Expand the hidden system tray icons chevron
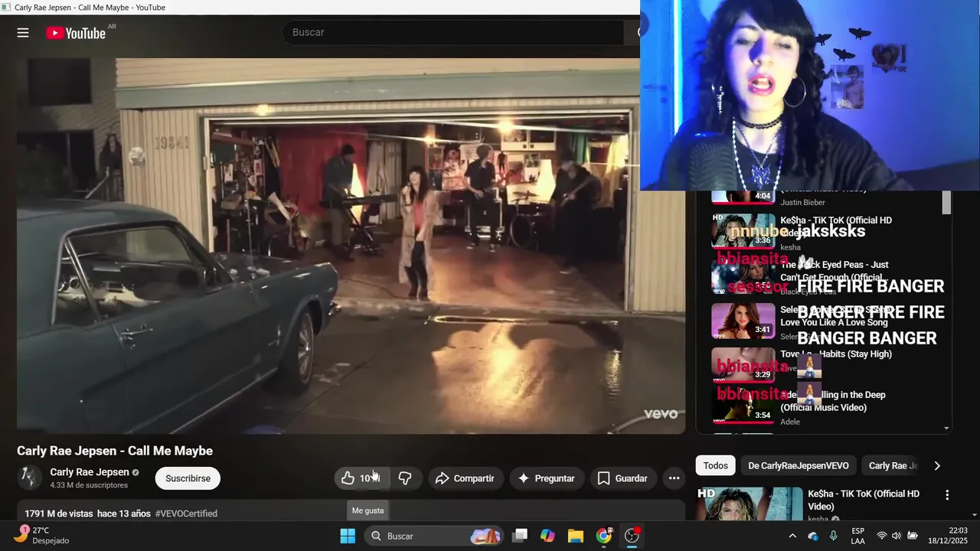The image size is (980, 551). (x=792, y=536)
